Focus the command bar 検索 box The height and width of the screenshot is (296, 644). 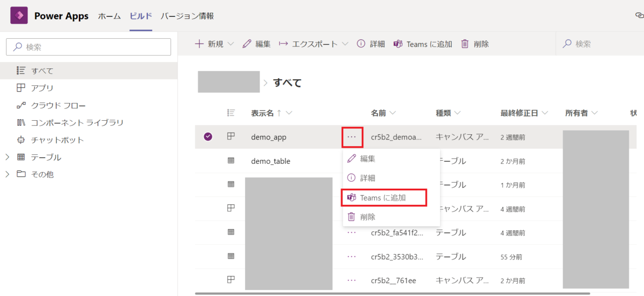click(600, 44)
